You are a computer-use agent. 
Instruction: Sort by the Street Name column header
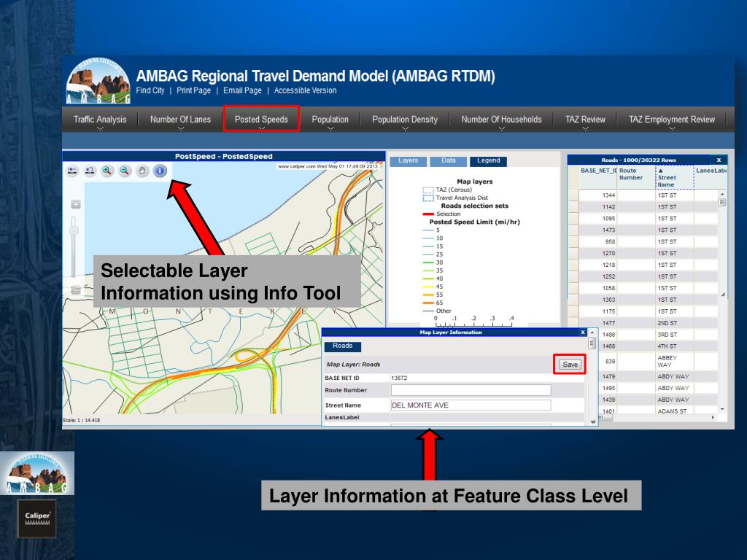[x=674, y=178]
